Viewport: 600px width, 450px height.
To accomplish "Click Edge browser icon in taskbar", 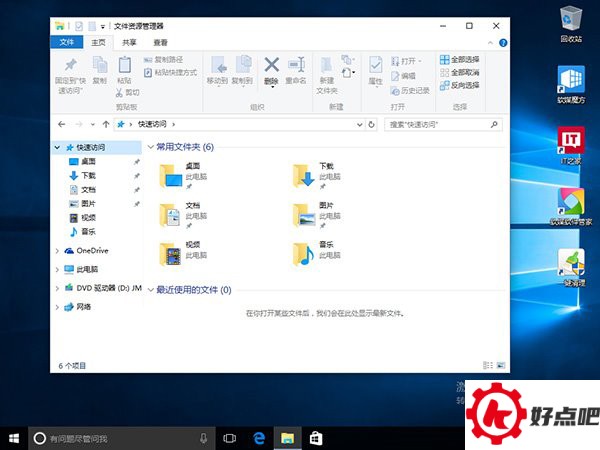I will coord(258,438).
